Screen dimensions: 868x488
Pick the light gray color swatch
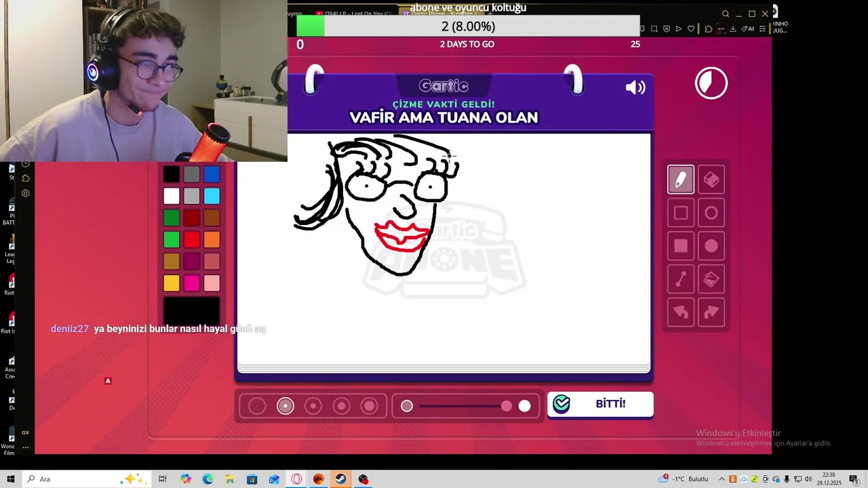pyautogui.click(x=192, y=196)
